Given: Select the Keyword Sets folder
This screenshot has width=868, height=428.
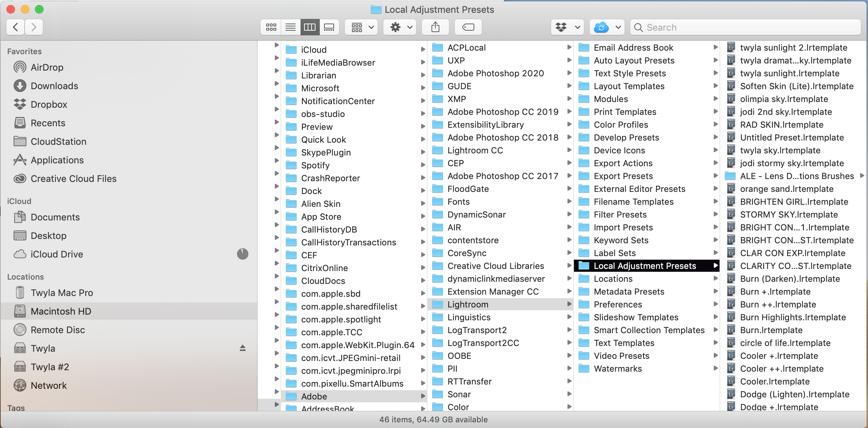Looking at the screenshot, I should tap(621, 240).
